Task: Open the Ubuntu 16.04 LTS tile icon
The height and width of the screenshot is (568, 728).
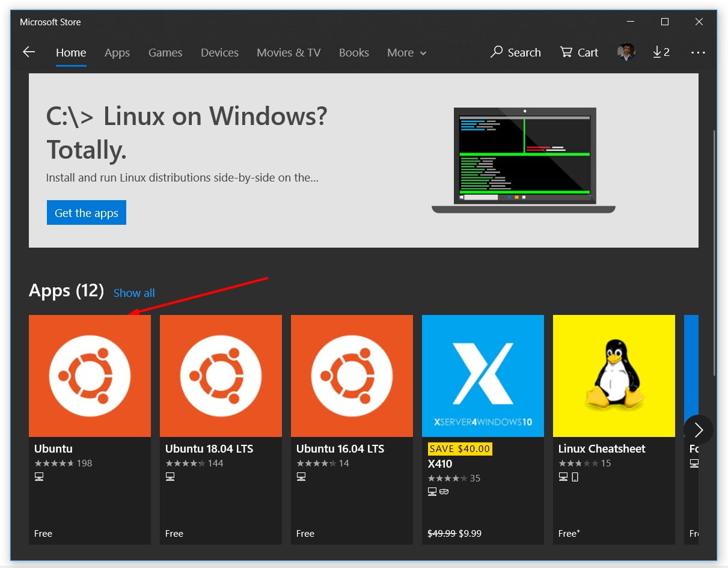Action: pos(352,376)
